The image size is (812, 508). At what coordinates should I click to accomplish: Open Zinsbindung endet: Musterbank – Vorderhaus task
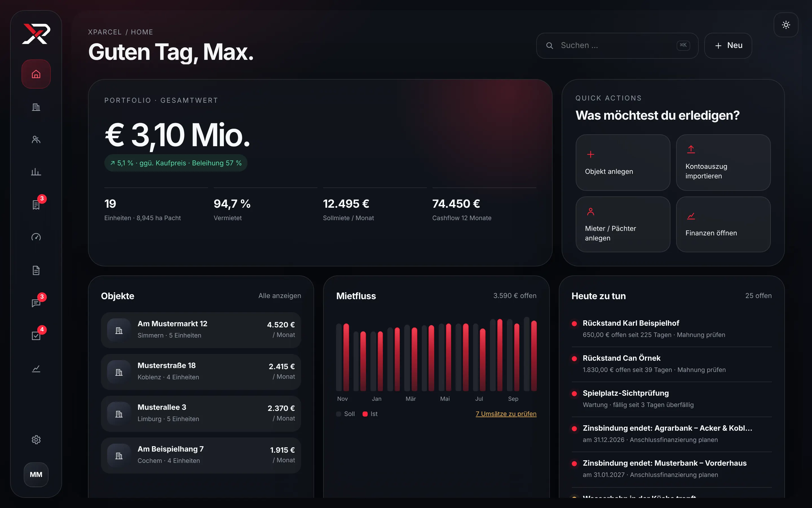671,469
